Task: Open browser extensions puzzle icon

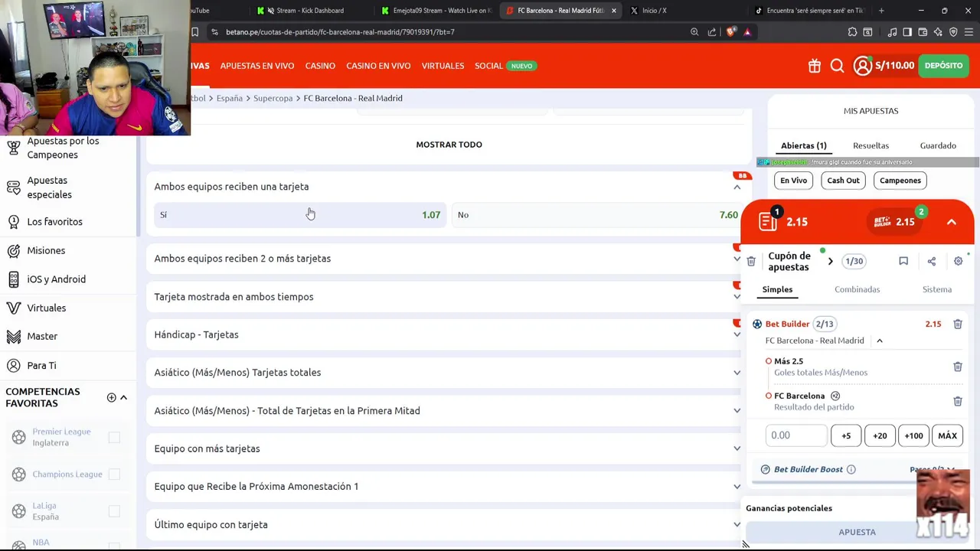Action: tap(852, 32)
